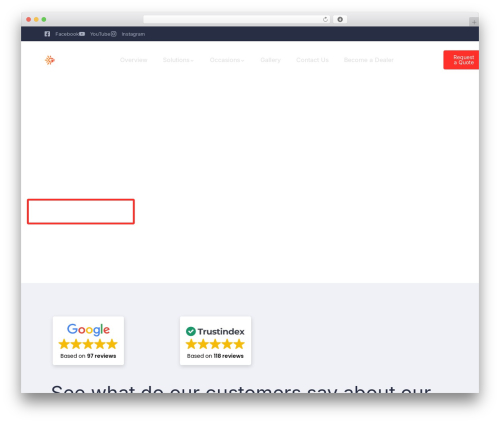Go to the Overview menu item
The width and height of the screenshot is (500, 423).
(134, 60)
